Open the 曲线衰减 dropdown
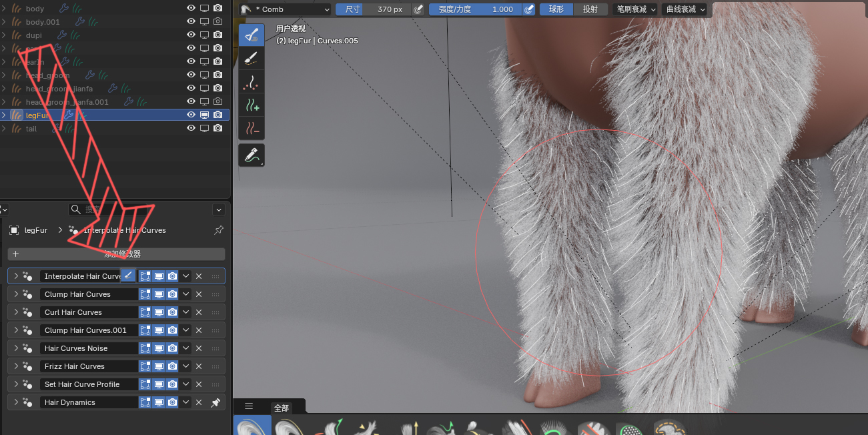The height and width of the screenshot is (435, 868). 686,9
